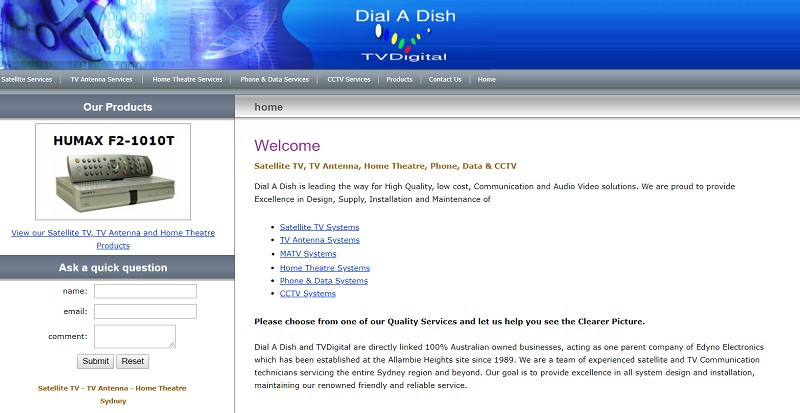
Task: Open the HUMAX F2-1010T product image
Action: pyautogui.click(x=113, y=172)
